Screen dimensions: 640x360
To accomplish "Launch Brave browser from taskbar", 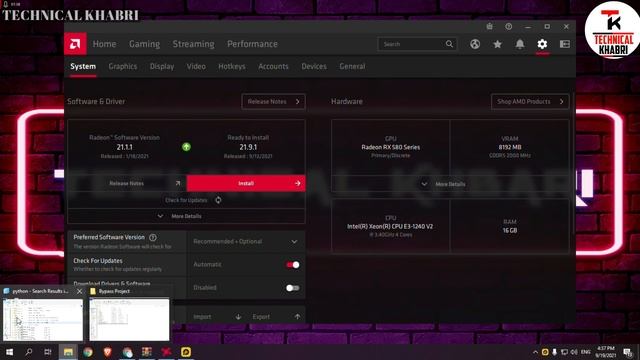I will pyautogui.click(x=107, y=352).
